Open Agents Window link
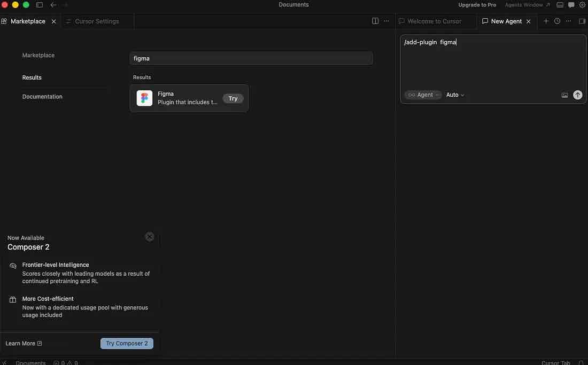The image size is (588, 365). (x=527, y=5)
